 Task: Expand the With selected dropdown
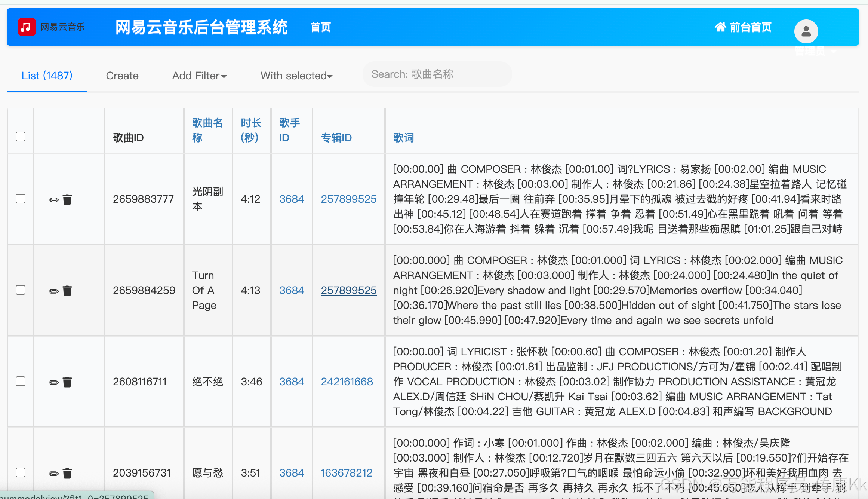[296, 76]
